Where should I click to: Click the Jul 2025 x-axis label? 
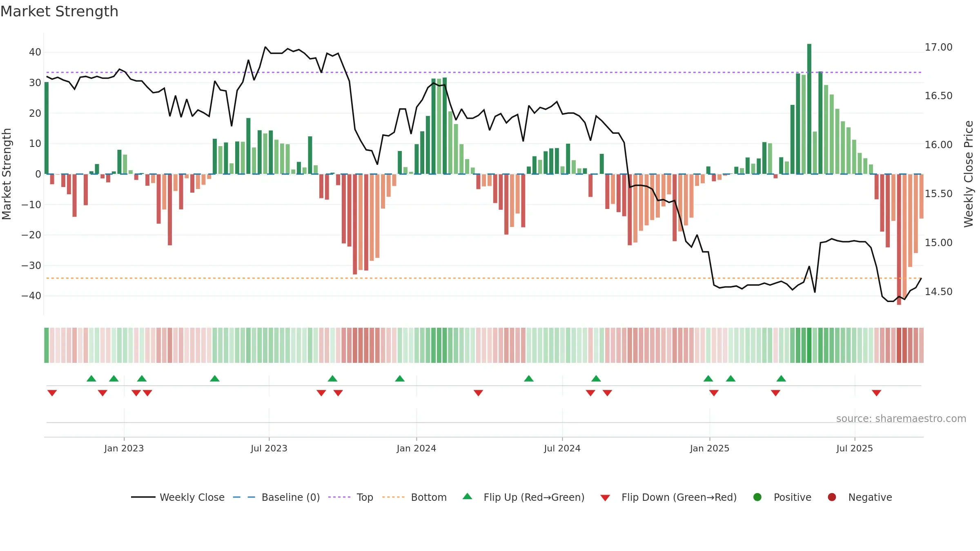pos(855,449)
